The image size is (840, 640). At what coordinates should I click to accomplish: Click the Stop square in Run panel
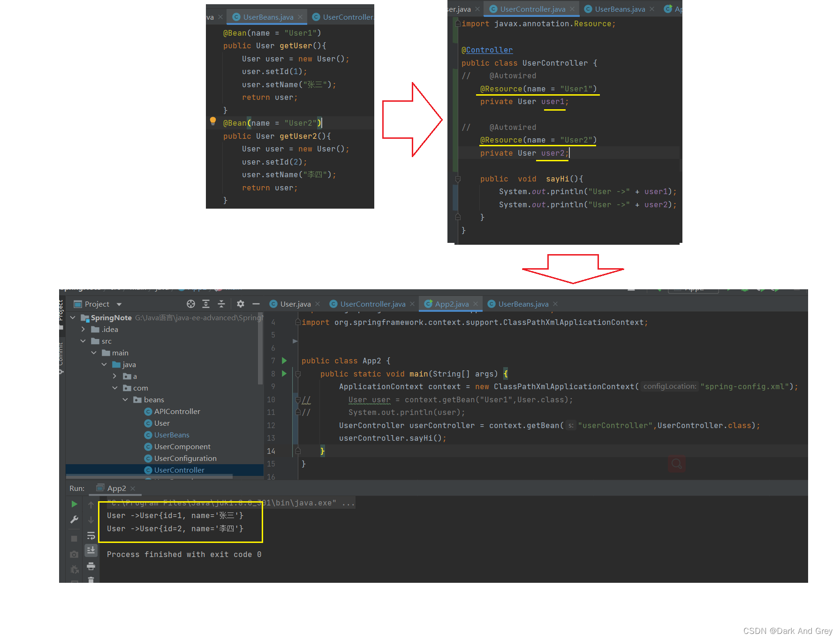point(74,539)
